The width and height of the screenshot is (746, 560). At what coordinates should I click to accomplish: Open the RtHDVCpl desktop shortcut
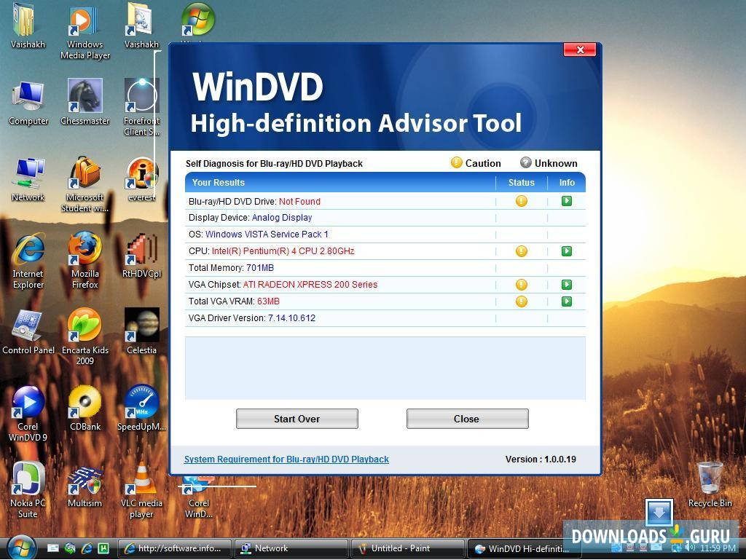pos(142,256)
